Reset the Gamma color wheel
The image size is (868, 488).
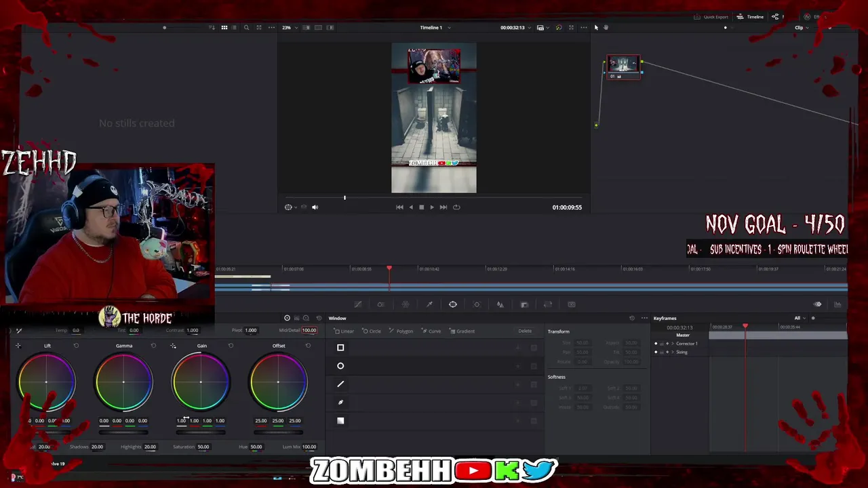pyautogui.click(x=153, y=346)
